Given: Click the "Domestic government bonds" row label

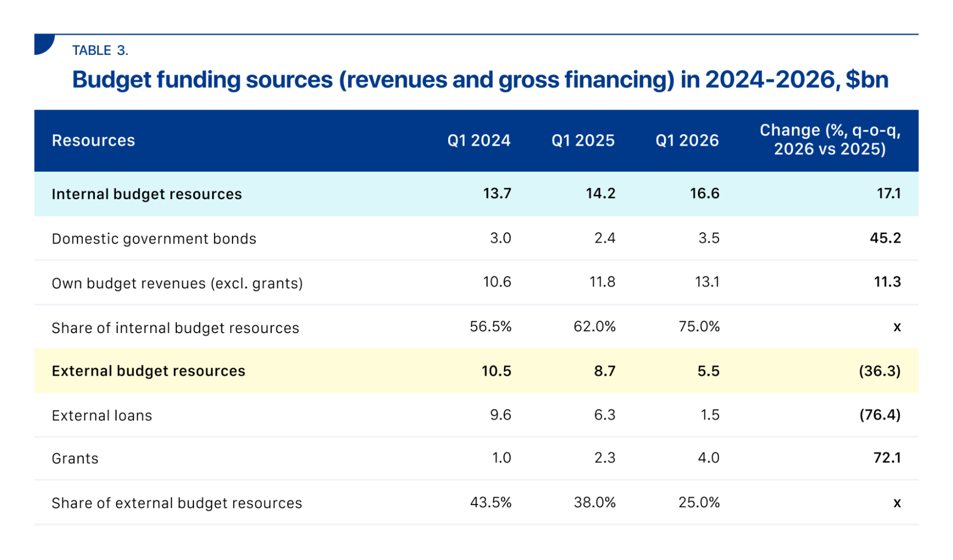Looking at the screenshot, I should [154, 239].
